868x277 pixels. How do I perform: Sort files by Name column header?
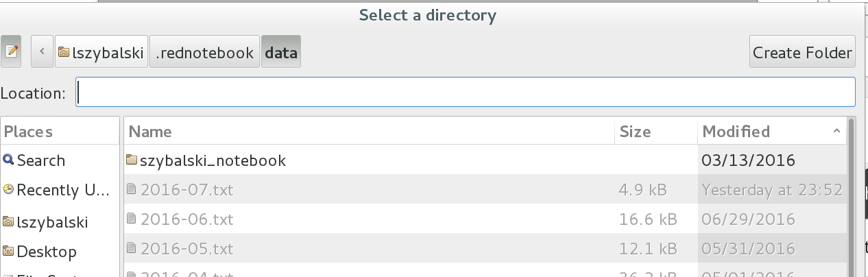click(x=369, y=131)
